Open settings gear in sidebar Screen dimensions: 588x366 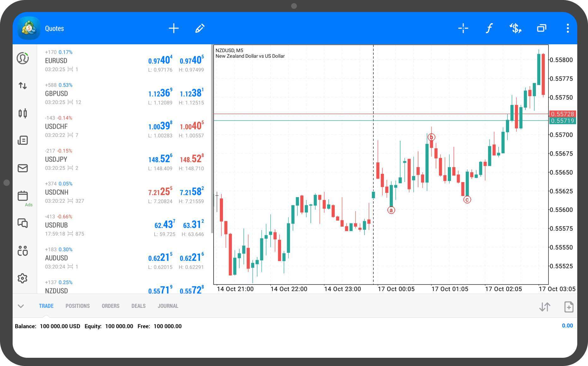23,278
